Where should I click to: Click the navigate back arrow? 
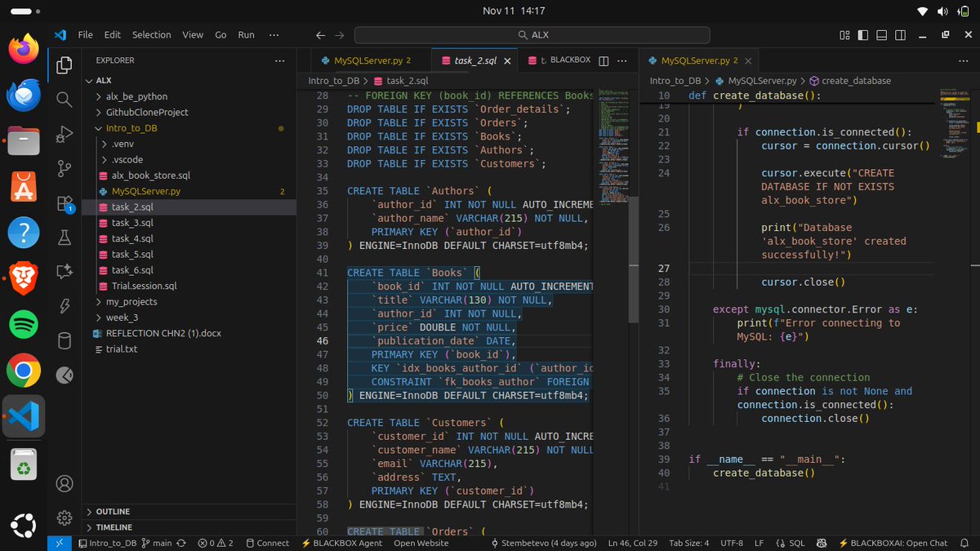click(x=320, y=35)
